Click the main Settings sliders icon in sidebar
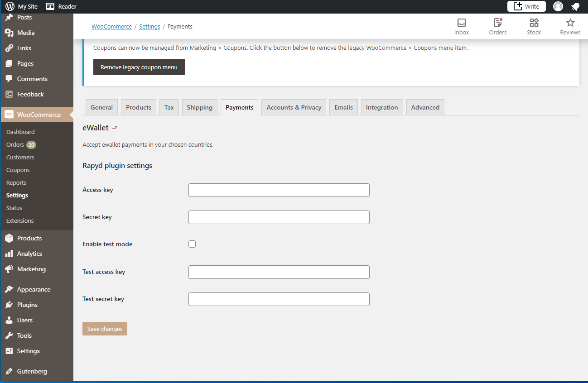The width and height of the screenshot is (588, 383). click(9, 351)
